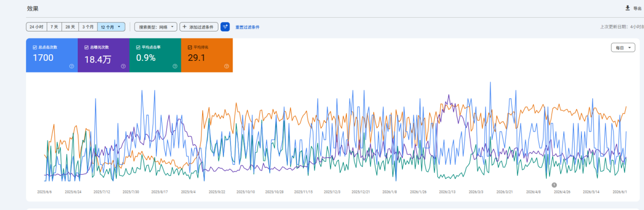This screenshot has height=210, width=644.
Task: Click help icon on 总曝光次数 card
Action: tap(123, 66)
